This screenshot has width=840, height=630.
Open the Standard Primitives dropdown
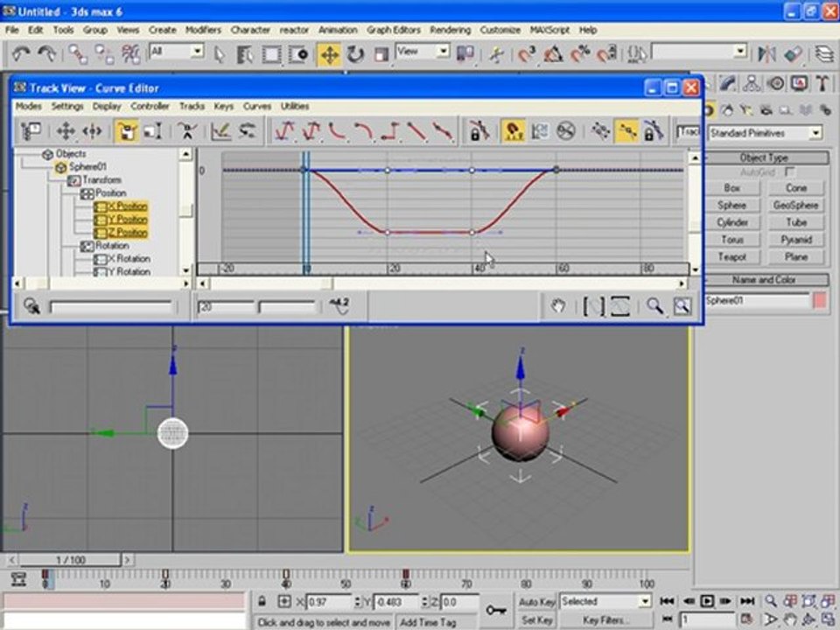[815, 133]
